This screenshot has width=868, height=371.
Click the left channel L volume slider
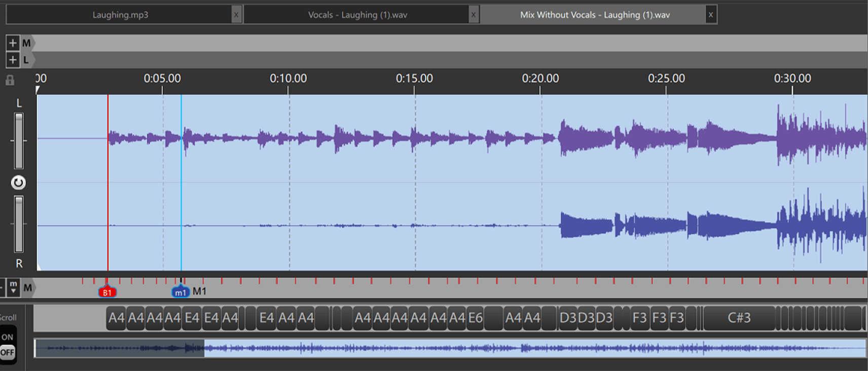tap(19, 140)
